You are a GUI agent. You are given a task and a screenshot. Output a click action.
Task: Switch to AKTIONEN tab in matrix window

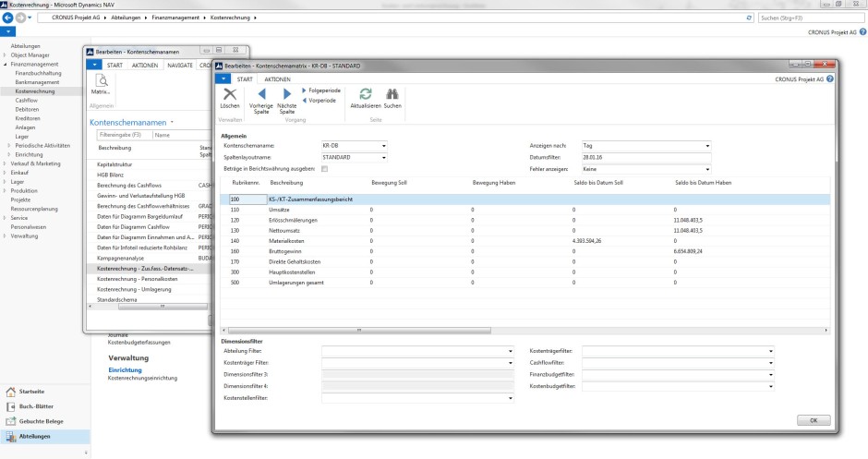click(x=277, y=79)
